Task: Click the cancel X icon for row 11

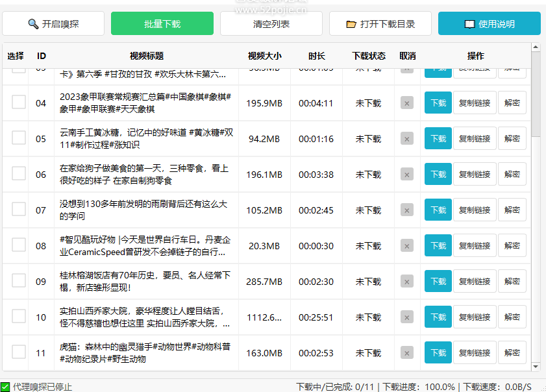Action: pyautogui.click(x=407, y=353)
